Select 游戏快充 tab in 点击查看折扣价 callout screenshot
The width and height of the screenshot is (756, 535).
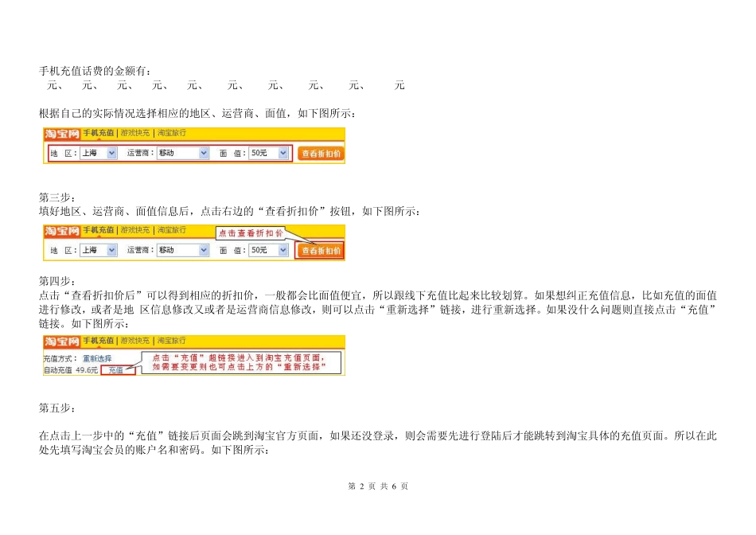pyautogui.click(x=135, y=230)
